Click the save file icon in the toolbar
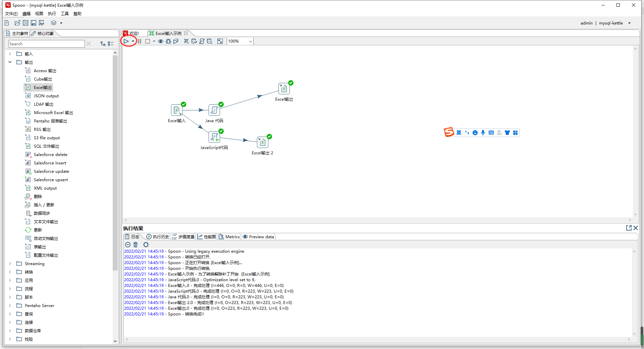Viewport: 644px width, 349px height. pyautogui.click(x=34, y=23)
